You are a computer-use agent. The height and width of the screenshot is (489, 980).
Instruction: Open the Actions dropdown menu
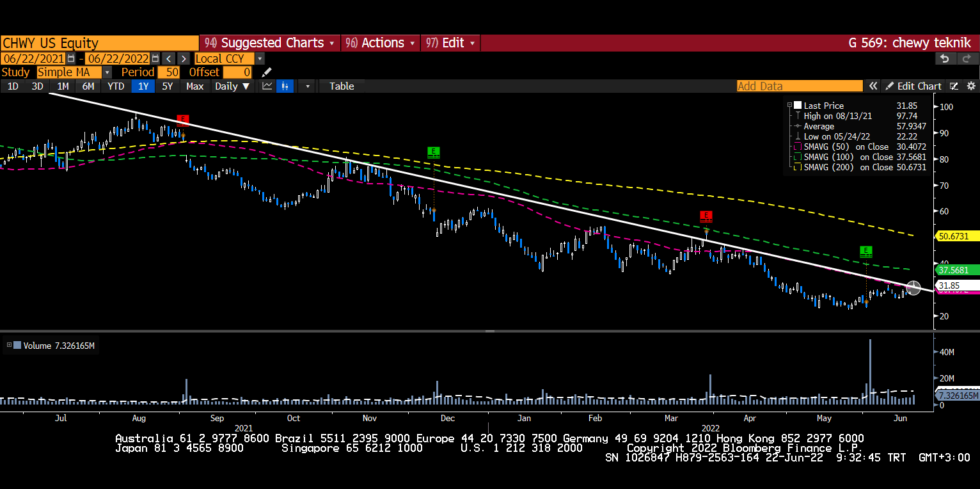click(x=380, y=43)
